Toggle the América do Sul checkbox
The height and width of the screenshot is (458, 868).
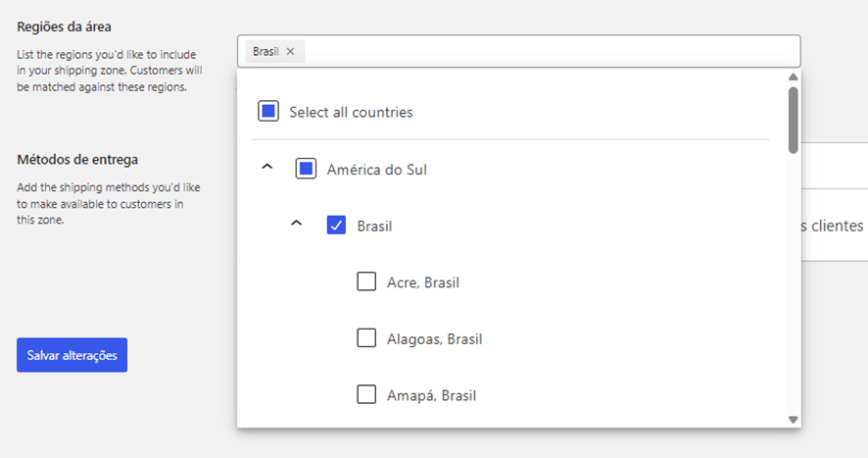pos(306,170)
